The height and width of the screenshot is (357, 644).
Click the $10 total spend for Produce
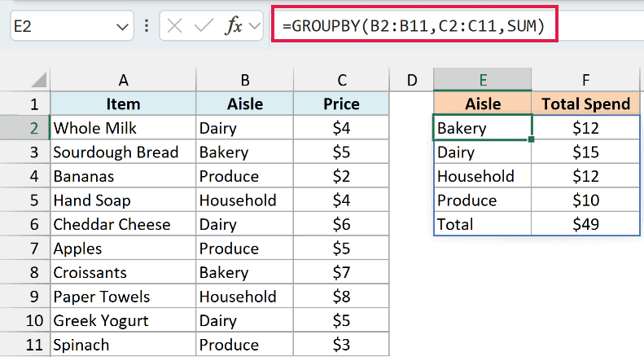coord(585,201)
